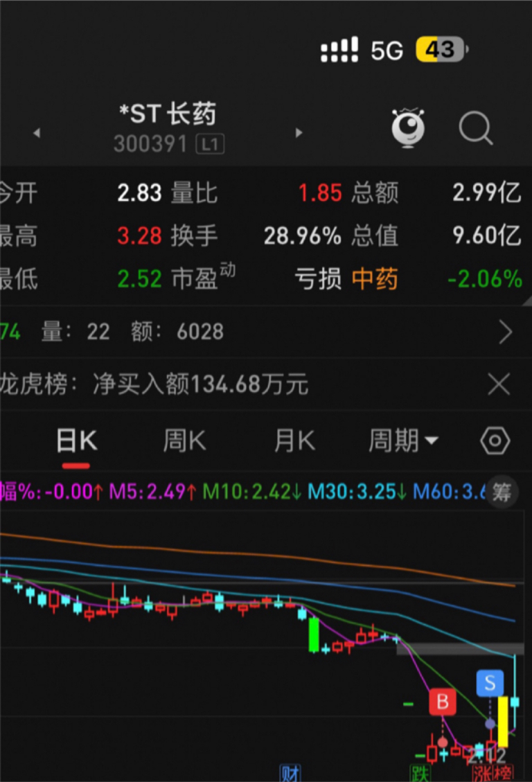The width and height of the screenshot is (532, 782).
Task: Tap the M10:2.42 moving average label
Action: [x=251, y=492]
